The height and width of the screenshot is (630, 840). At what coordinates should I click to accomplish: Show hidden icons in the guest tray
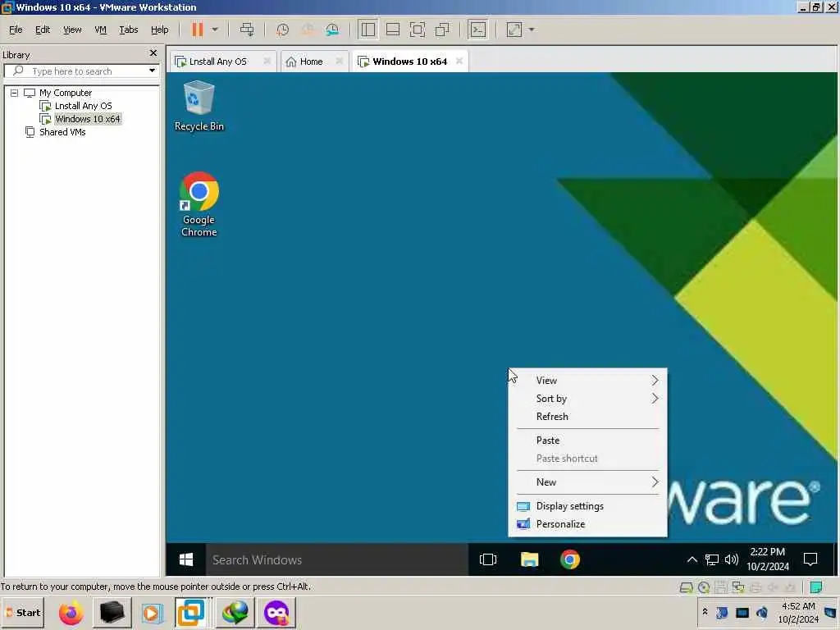click(692, 559)
